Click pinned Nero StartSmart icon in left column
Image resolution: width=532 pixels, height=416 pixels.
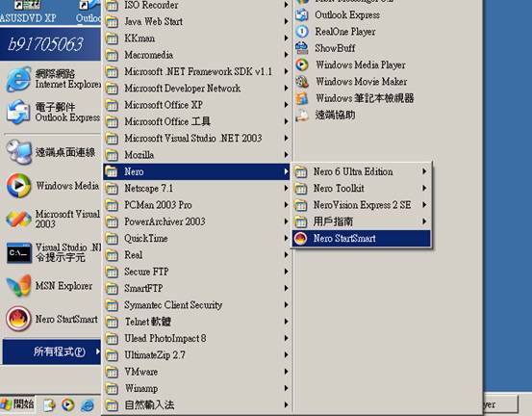(18, 319)
